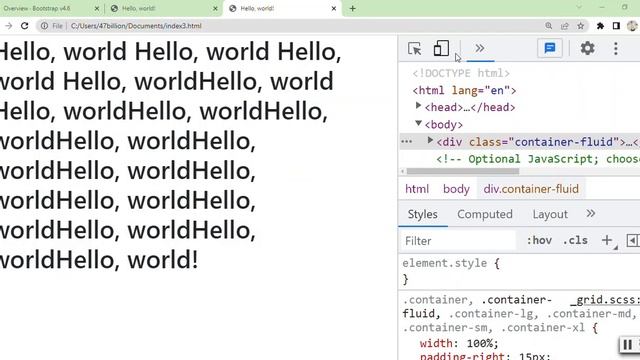Viewport: 640px width, 360px height.
Task: Bookmark this page star icon
Action: [x=580, y=26]
